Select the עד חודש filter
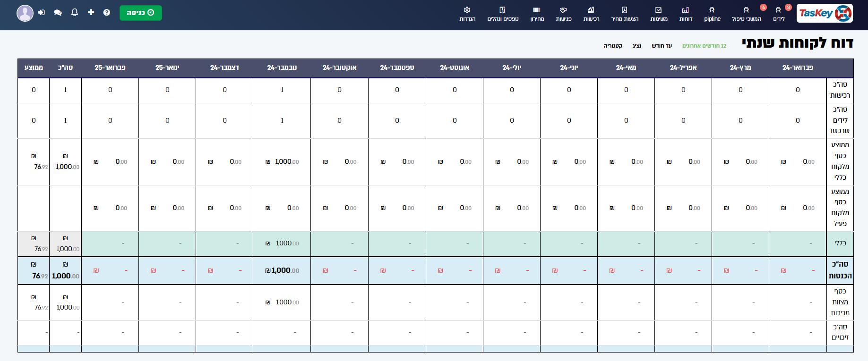 (662, 46)
